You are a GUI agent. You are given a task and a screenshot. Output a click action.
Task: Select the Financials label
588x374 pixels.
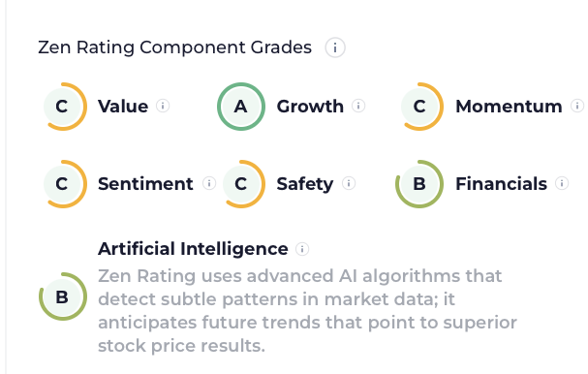502,184
